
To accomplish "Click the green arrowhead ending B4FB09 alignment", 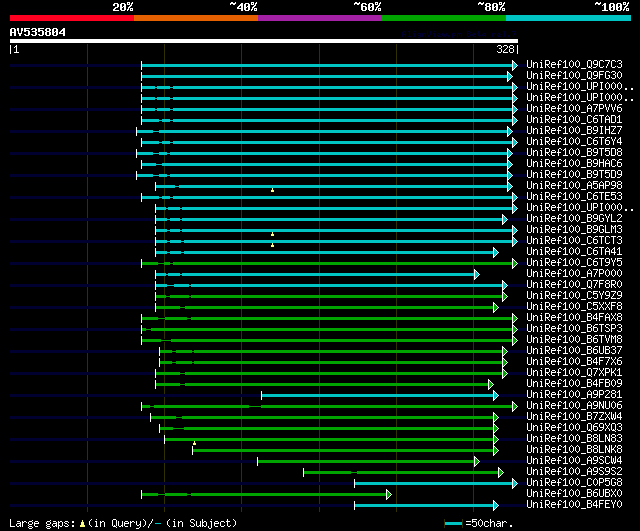I will point(491,384).
